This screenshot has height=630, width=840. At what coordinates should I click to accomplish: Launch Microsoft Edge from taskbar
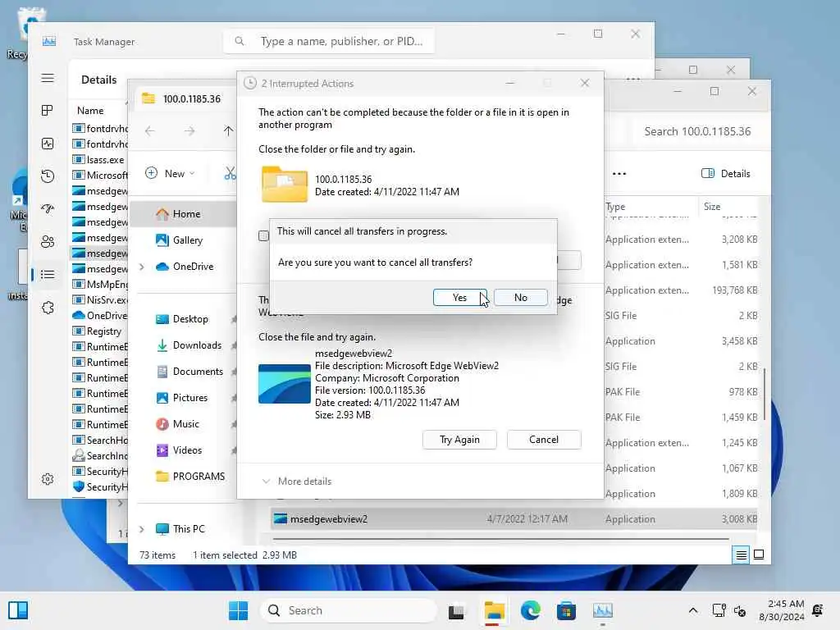[x=531, y=610]
